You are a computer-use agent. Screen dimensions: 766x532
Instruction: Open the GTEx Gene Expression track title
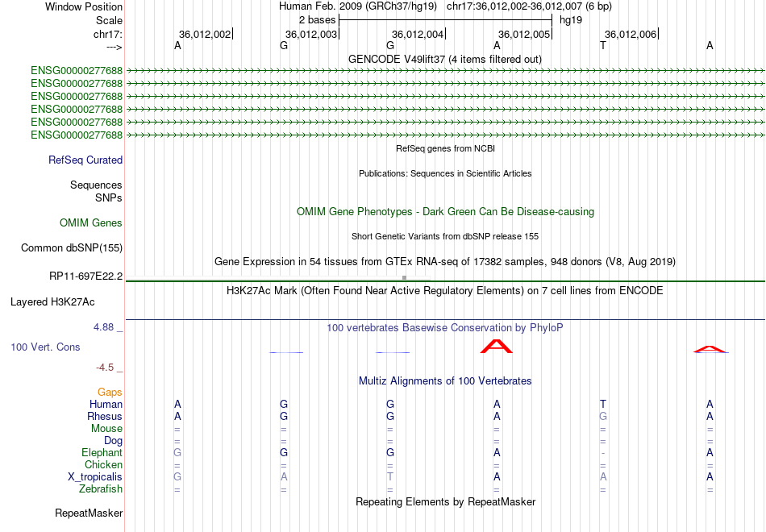point(445,261)
